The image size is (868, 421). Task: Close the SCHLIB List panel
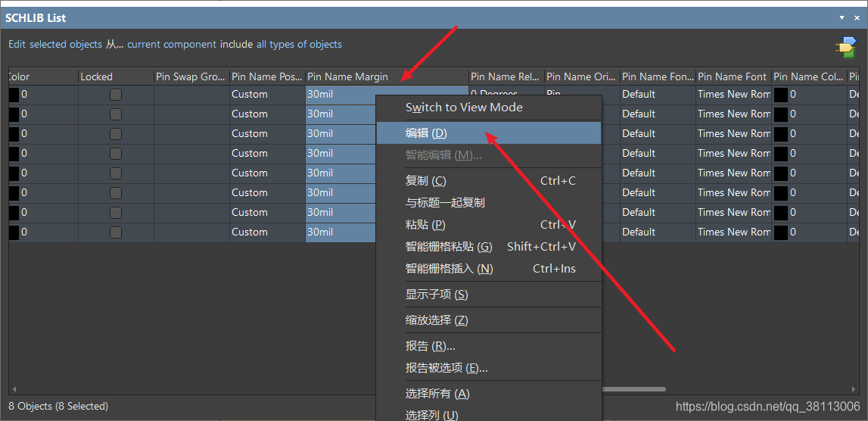(857, 17)
